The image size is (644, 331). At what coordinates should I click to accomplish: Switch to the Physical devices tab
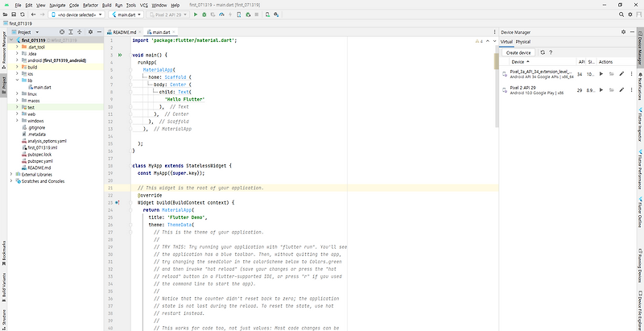tap(523, 40)
